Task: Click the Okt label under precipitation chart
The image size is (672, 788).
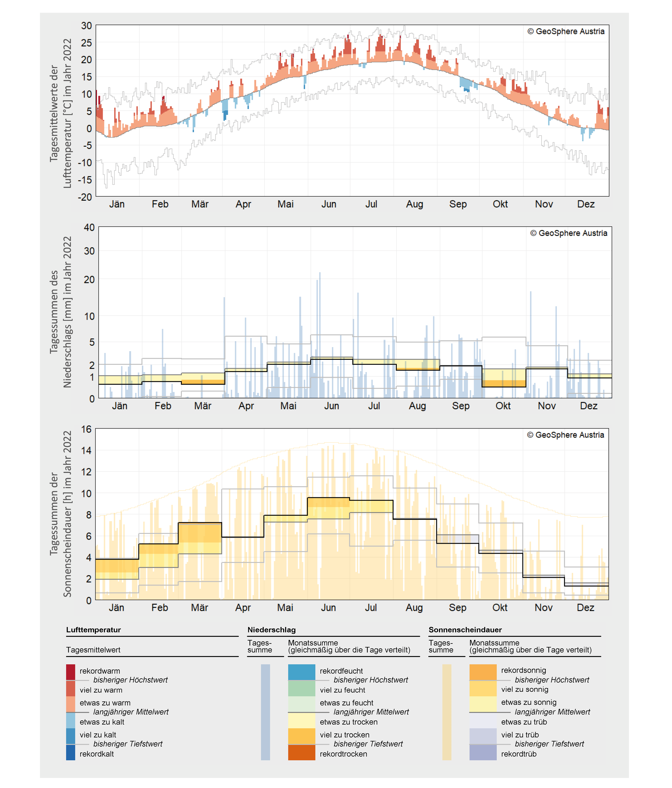Action: point(503,406)
